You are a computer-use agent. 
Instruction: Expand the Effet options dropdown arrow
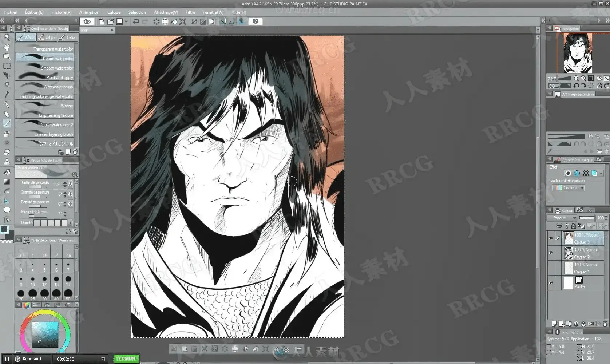[x=601, y=173]
